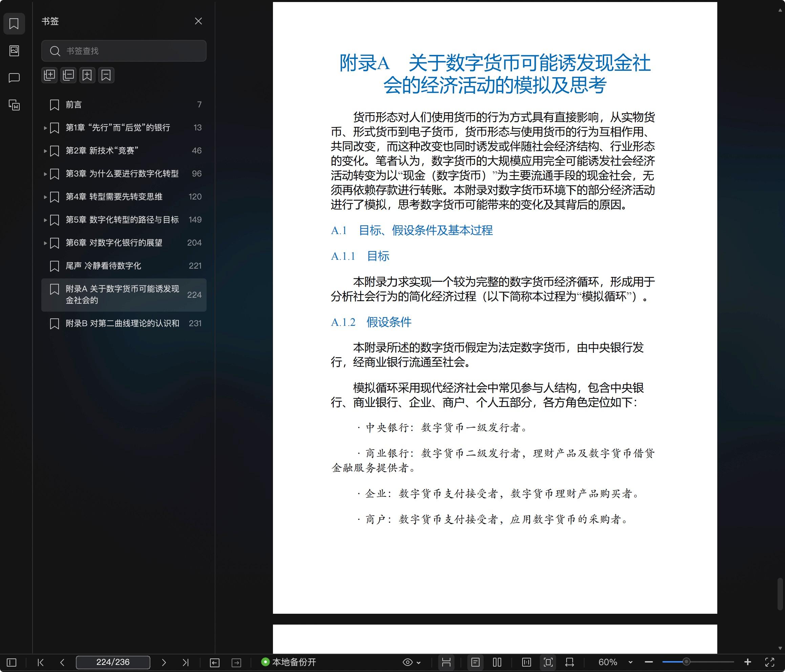Image resolution: width=785 pixels, height=672 pixels.
Task: Expand the 第4章 bookmark arrow
Action: (45, 197)
